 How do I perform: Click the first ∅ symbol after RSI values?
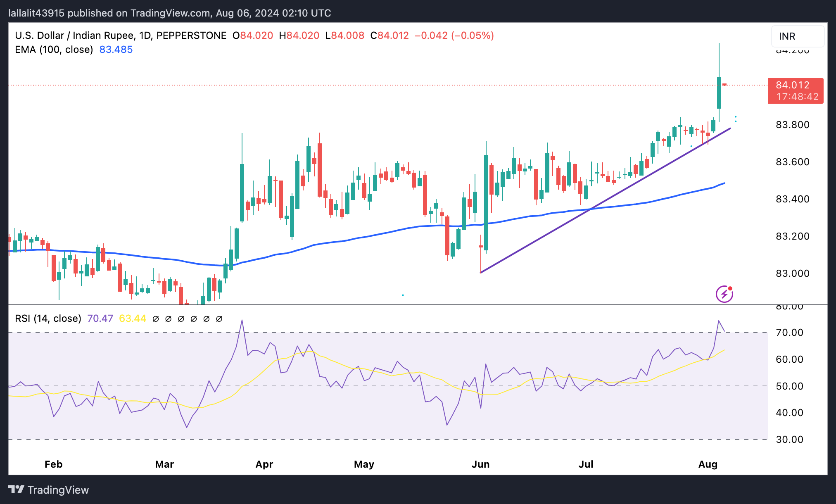pos(156,319)
